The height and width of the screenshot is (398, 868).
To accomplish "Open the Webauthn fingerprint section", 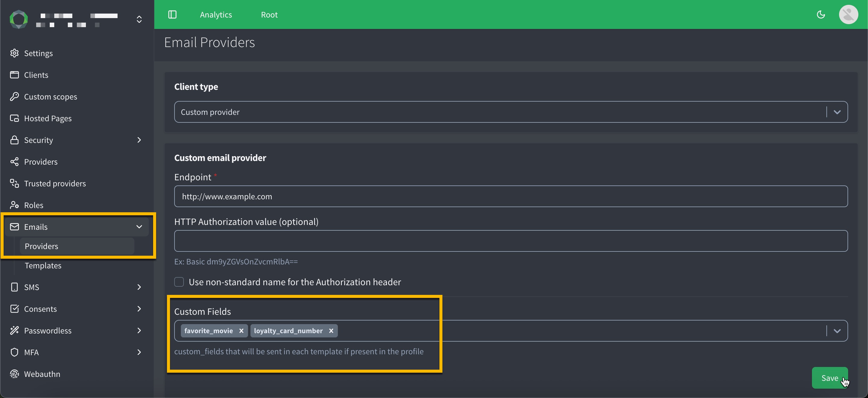I will [x=14, y=374].
